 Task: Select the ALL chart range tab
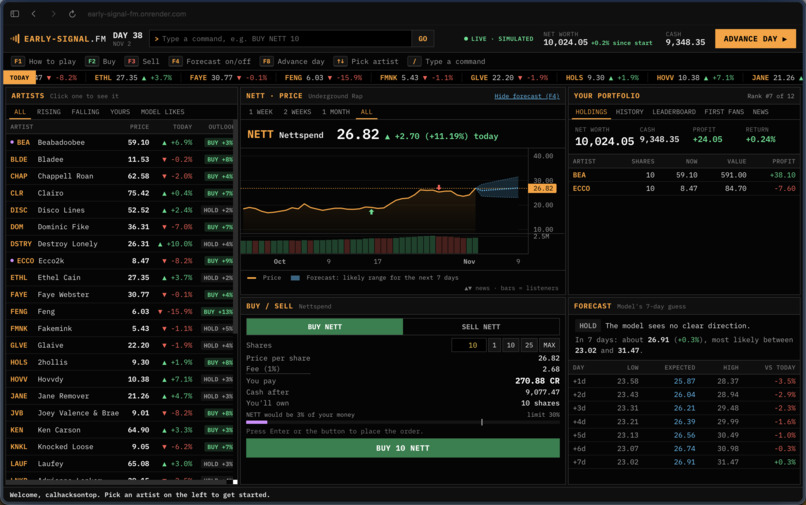click(367, 112)
